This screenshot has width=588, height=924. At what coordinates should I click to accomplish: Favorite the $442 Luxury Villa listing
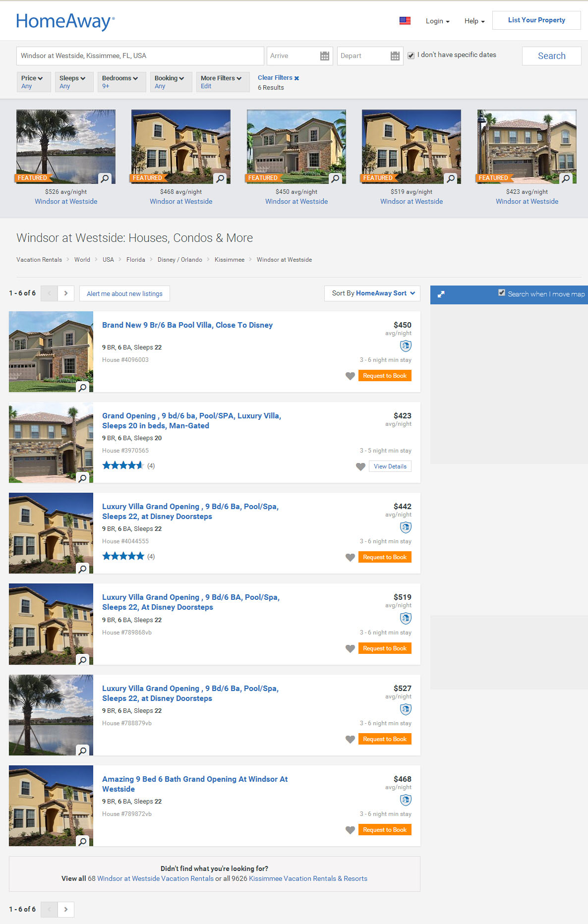tap(350, 558)
